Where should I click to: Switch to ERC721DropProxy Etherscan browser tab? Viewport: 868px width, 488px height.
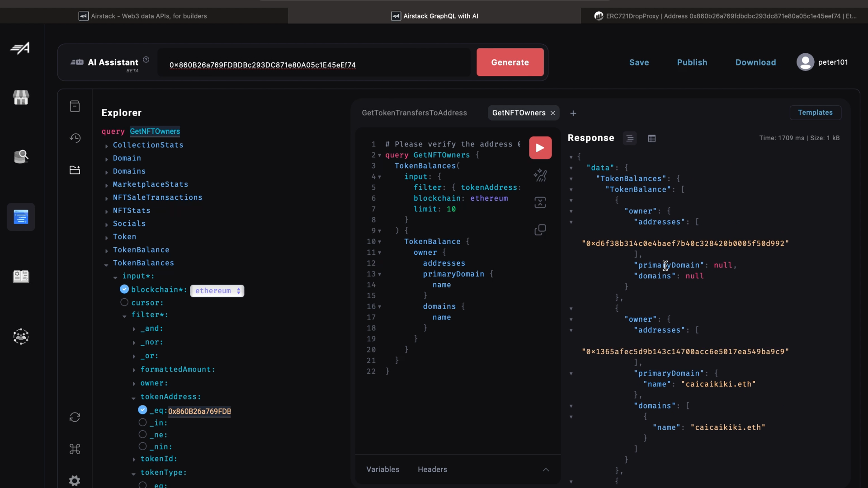pos(724,16)
